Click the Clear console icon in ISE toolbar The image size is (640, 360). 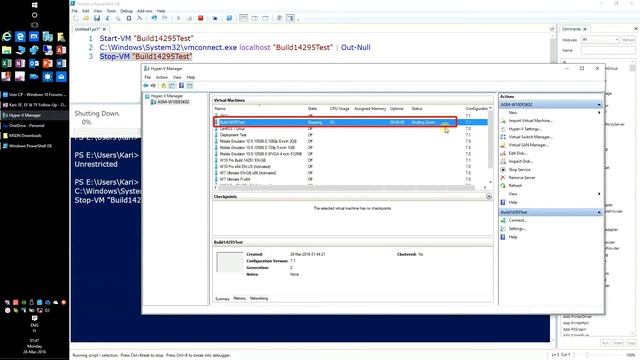click(140, 18)
